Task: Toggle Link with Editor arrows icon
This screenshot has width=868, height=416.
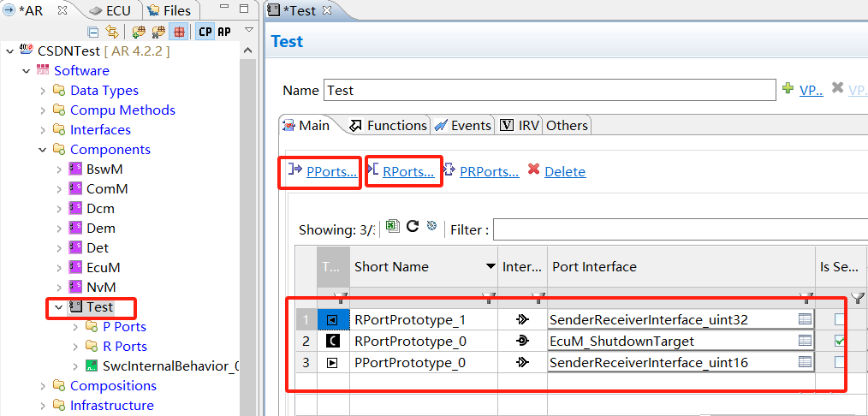Action: coord(112,32)
